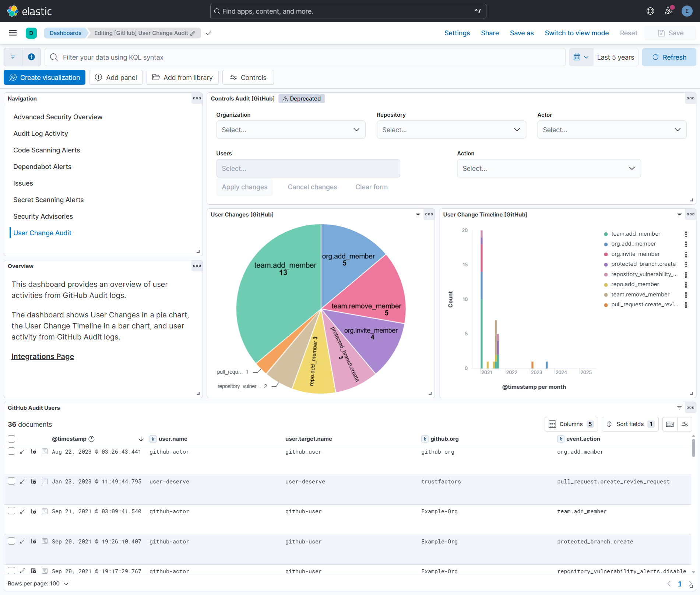Change the Rows per page setting
The width and height of the screenshot is (700, 595).
tap(38, 584)
